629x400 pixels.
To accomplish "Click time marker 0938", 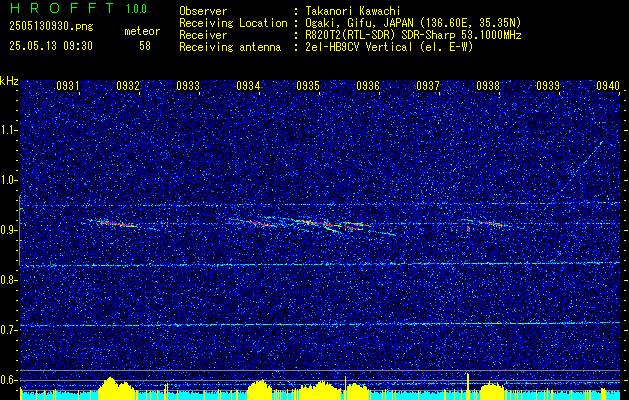I will [488, 85].
